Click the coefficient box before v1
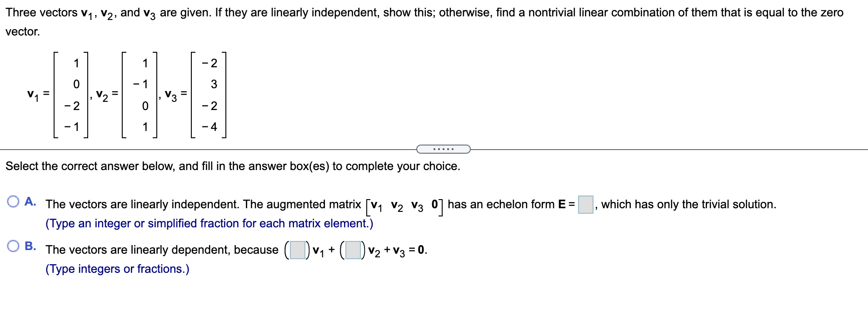This screenshot has height=321, width=868. (298, 250)
